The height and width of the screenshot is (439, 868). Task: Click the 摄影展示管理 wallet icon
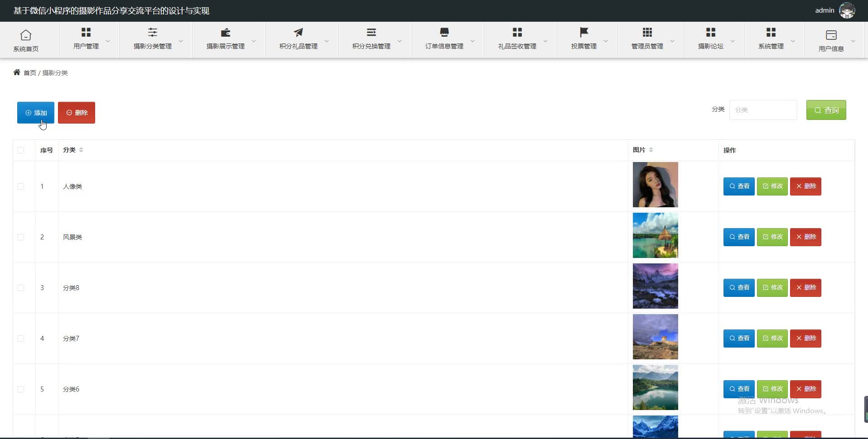click(x=226, y=32)
